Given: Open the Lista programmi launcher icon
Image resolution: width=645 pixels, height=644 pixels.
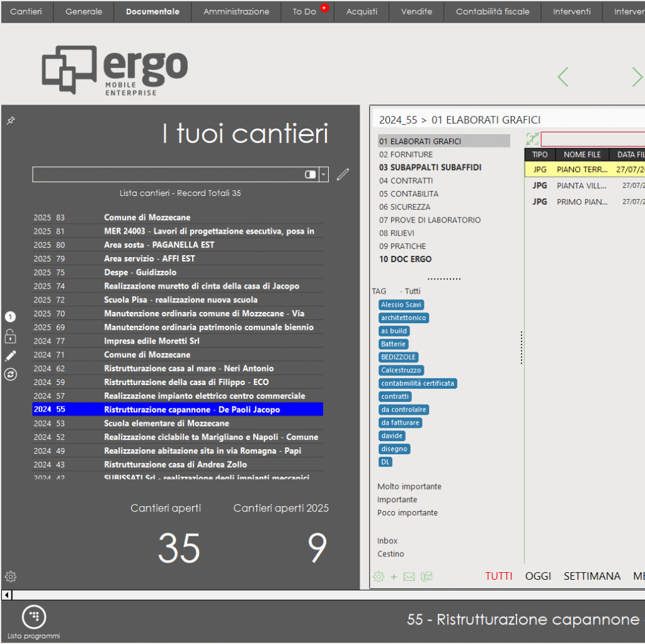Looking at the screenshot, I should [x=34, y=616].
